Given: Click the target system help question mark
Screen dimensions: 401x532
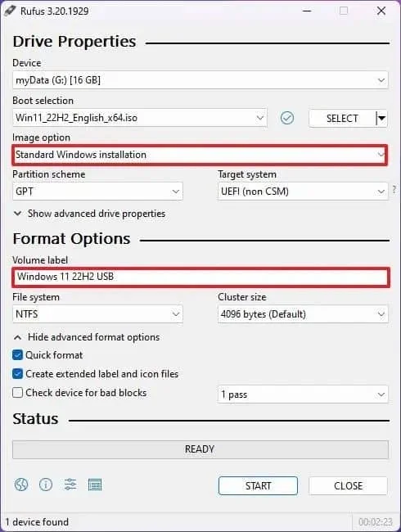Looking at the screenshot, I should (x=394, y=189).
